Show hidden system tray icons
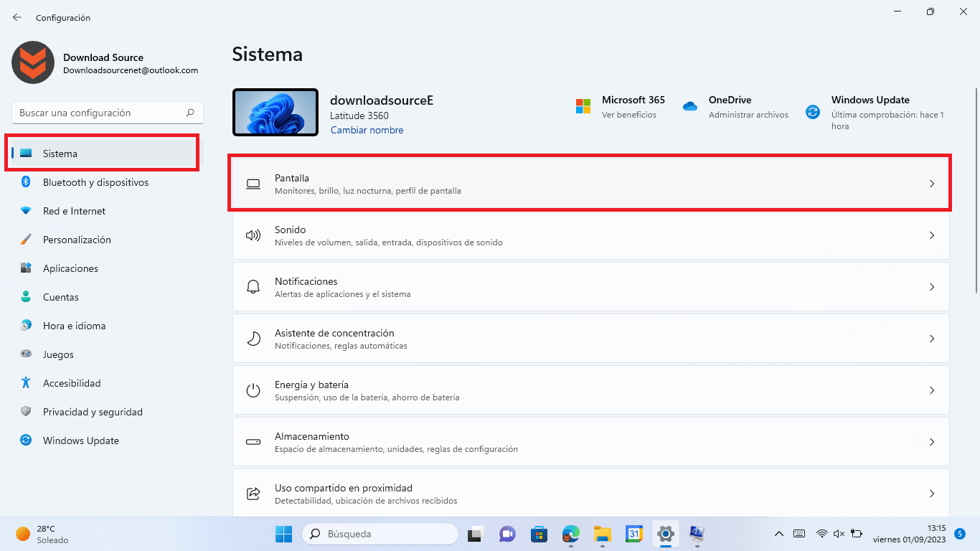The width and height of the screenshot is (980, 551). point(778,534)
